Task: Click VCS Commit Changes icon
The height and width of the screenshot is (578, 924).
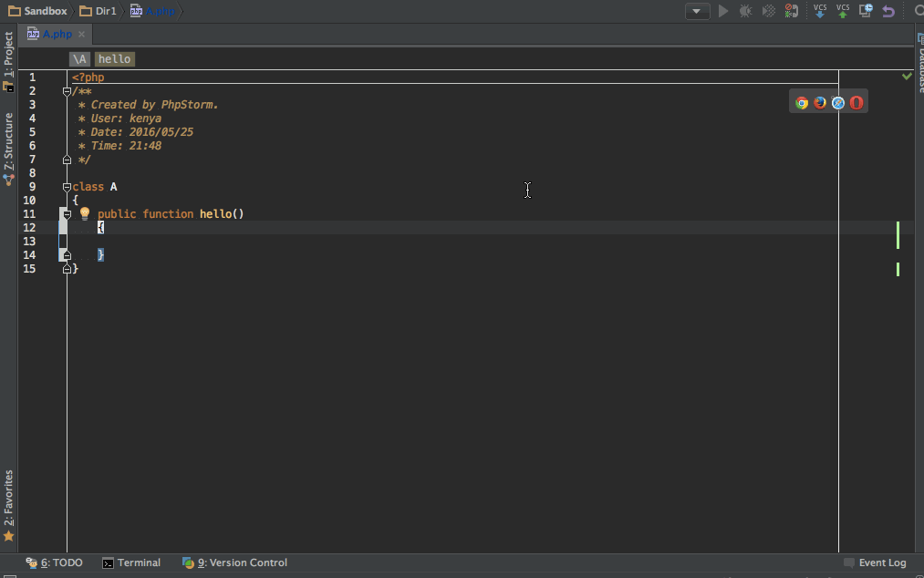Action: pos(843,11)
